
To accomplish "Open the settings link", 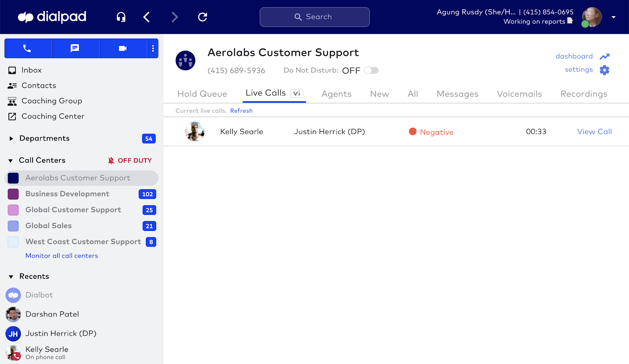I will pyautogui.click(x=579, y=70).
